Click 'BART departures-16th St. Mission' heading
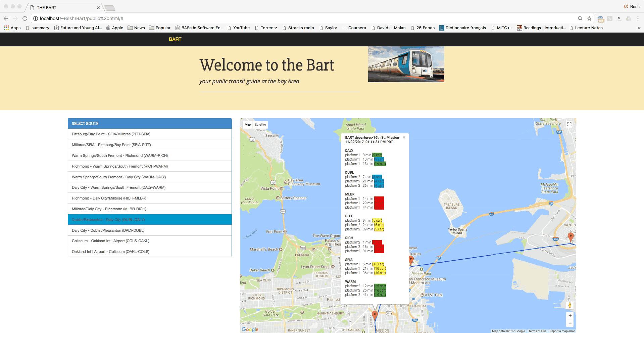644x352 pixels. tap(372, 137)
